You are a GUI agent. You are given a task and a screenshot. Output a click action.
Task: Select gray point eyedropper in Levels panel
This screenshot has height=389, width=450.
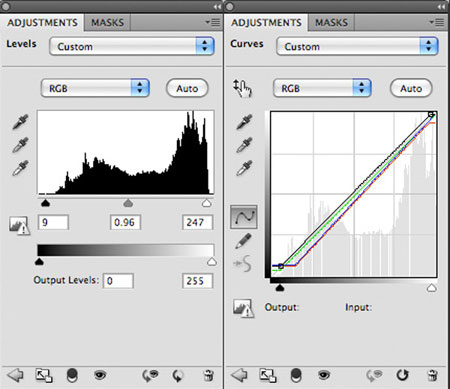20,145
